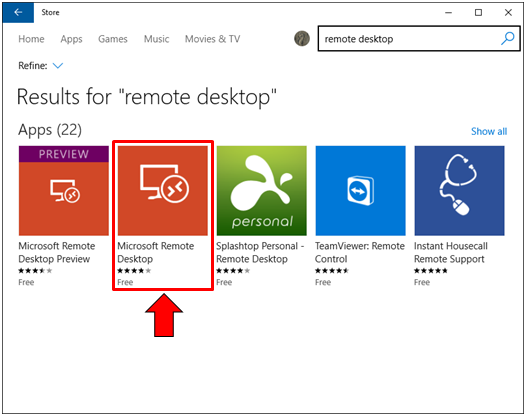Close the Store window
Viewport: 525px width, 416px height.
coord(508,12)
